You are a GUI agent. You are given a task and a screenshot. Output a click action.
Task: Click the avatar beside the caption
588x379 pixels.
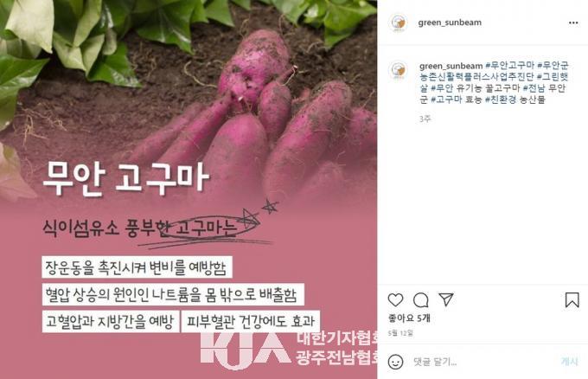click(x=398, y=70)
